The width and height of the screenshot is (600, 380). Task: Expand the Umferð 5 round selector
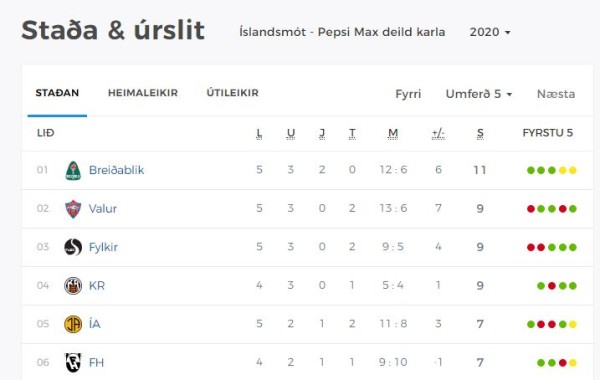[479, 94]
